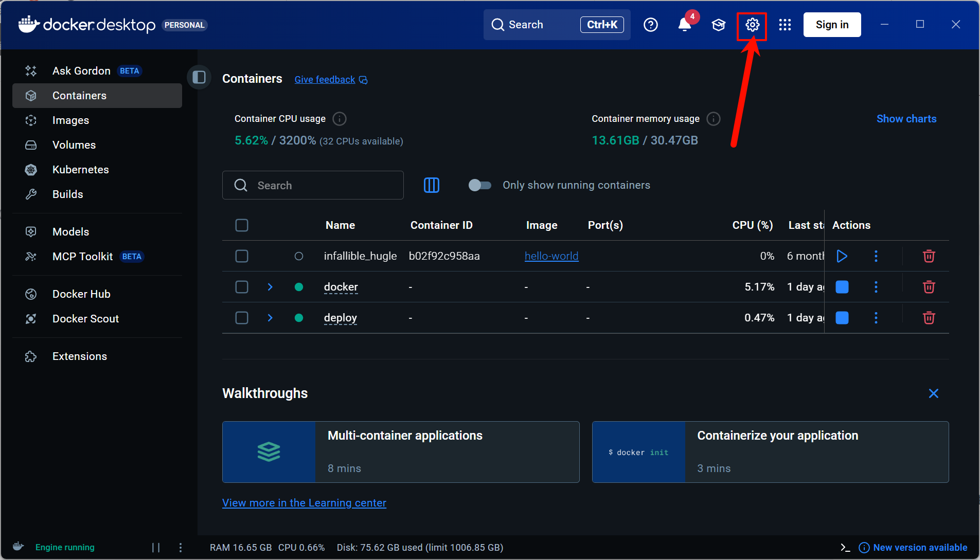This screenshot has height=560, width=980.
Task: Open more actions for docker row
Action: 876,287
